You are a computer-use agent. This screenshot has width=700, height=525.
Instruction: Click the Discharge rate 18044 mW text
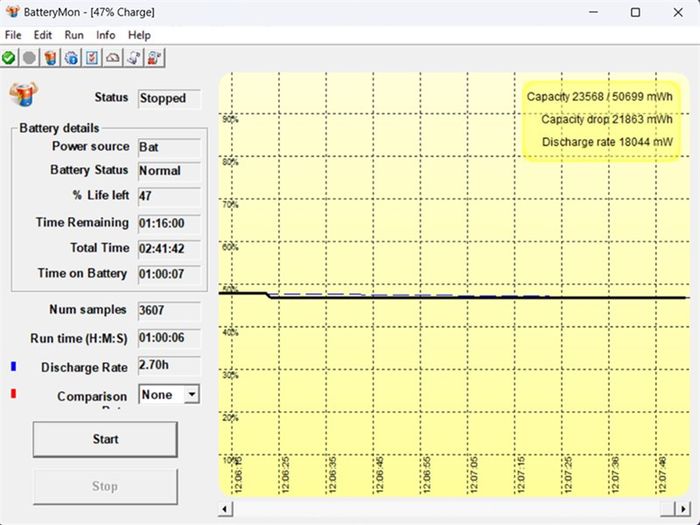click(x=608, y=142)
